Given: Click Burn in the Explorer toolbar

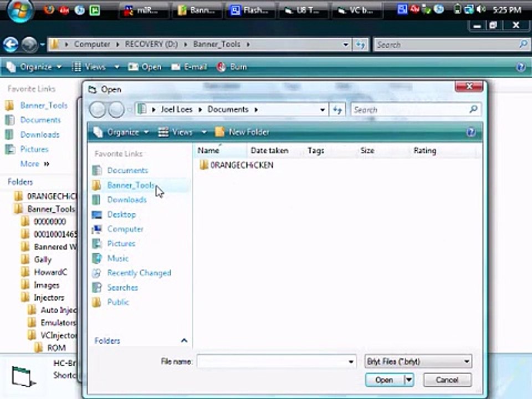Looking at the screenshot, I should [x=232, y=67].
